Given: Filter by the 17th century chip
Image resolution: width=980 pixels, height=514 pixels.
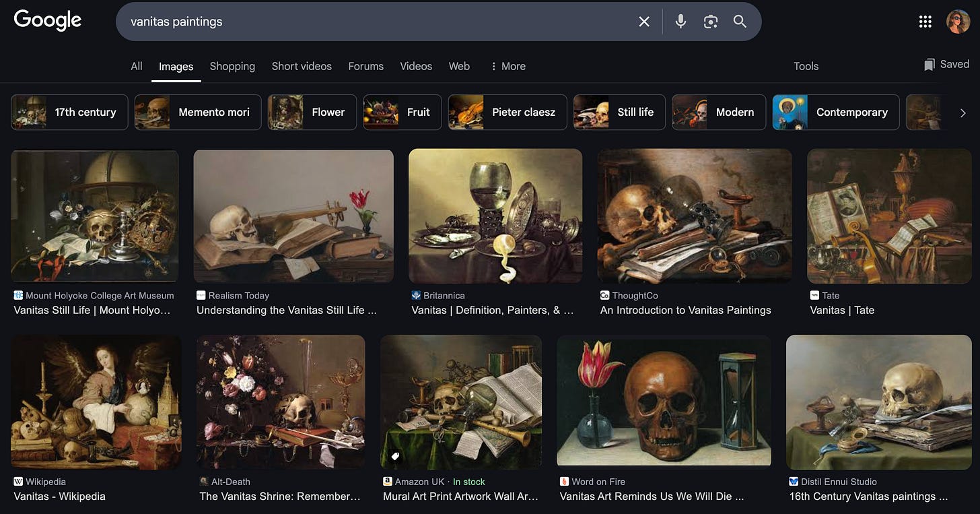Looking at the screenshot, I should (x=69, y=112).
